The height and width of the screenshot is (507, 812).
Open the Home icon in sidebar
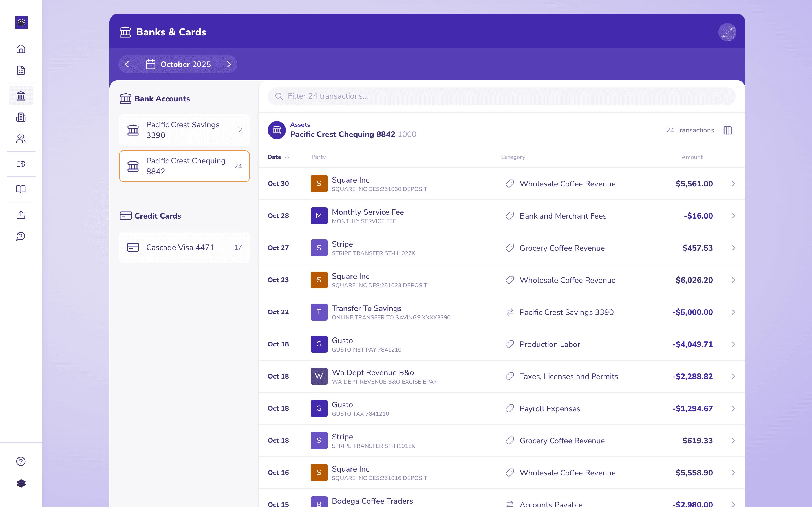(21, 49)
